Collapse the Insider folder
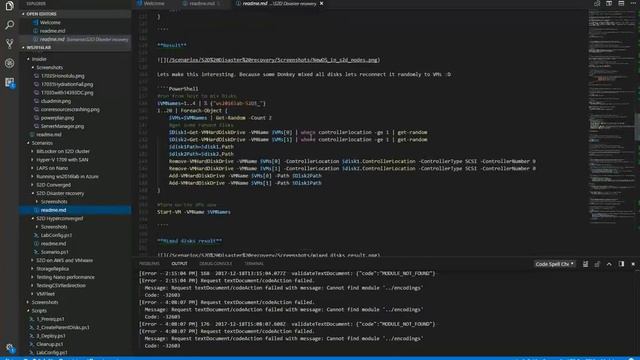Viewport: 640px width, 360px height. click(x=39, y=59)
